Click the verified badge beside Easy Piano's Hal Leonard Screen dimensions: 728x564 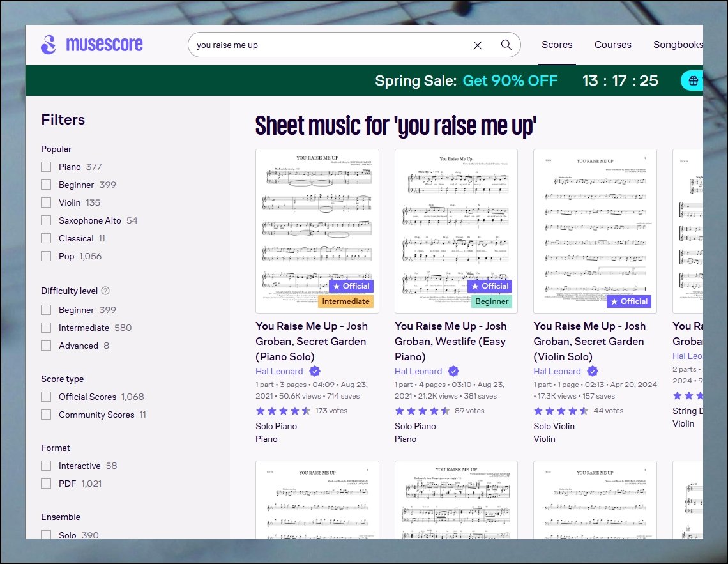[x=453, y=371]
